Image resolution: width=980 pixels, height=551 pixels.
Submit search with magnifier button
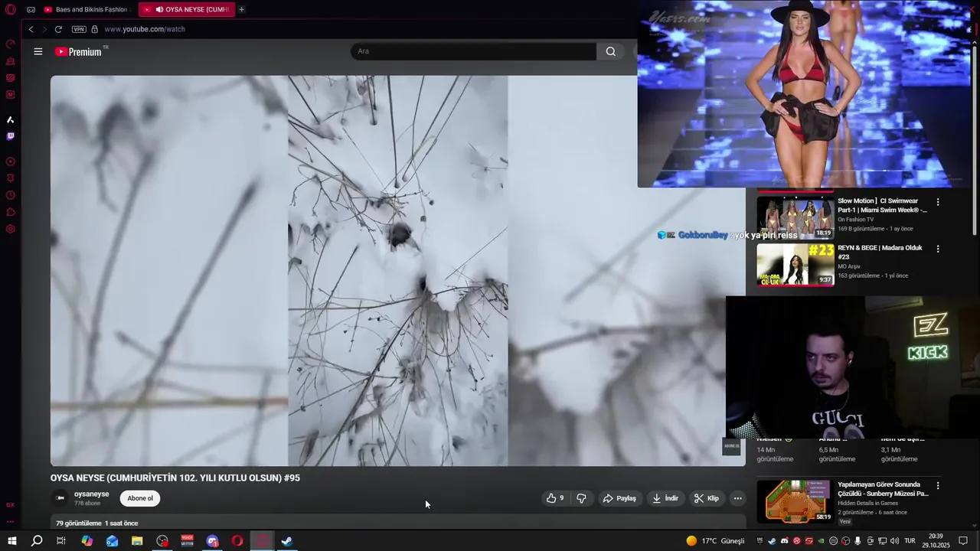(x=610, y=51)
